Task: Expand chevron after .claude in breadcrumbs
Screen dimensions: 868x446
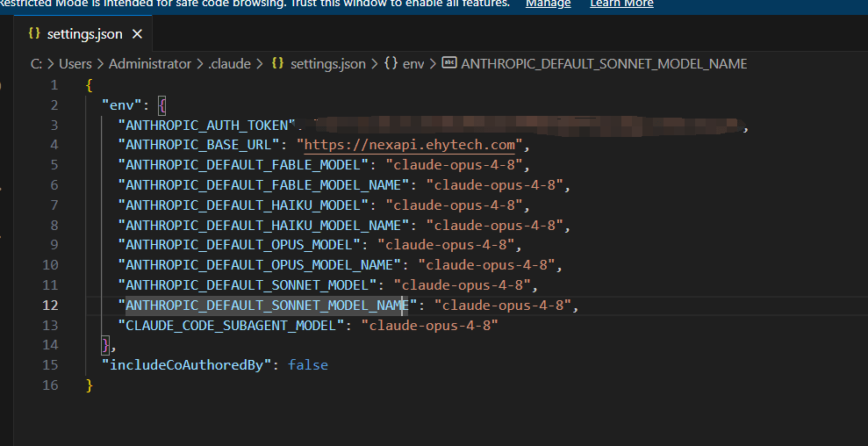Action: 259,64
